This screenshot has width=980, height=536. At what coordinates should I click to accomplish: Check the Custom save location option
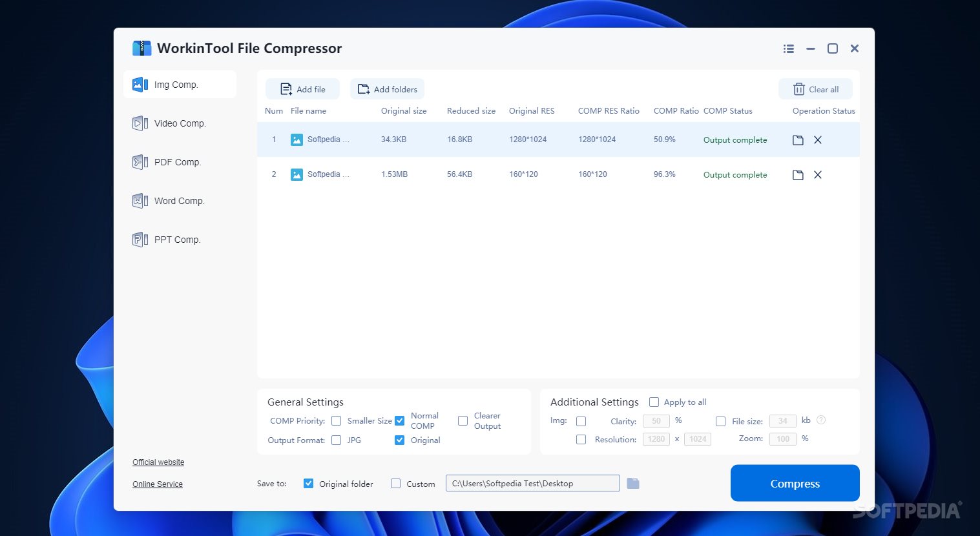click(395, 483)
